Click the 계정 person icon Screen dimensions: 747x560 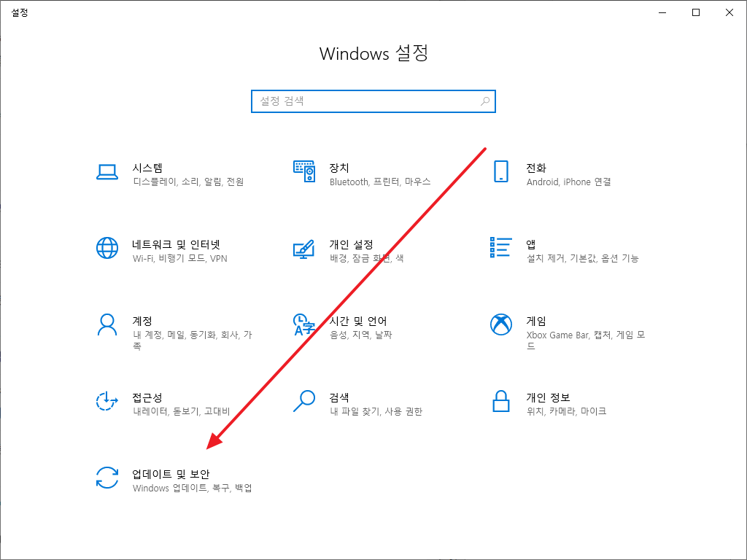pos(107,324)
